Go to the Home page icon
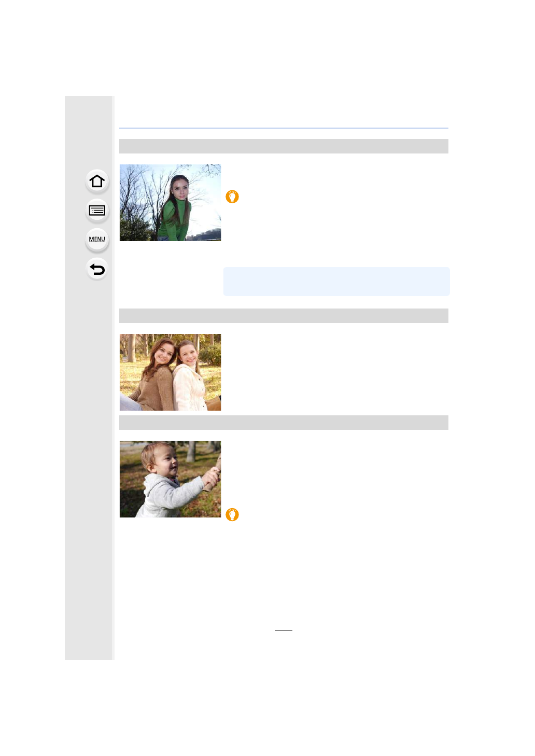535x756 pixels. pos(97,181)
